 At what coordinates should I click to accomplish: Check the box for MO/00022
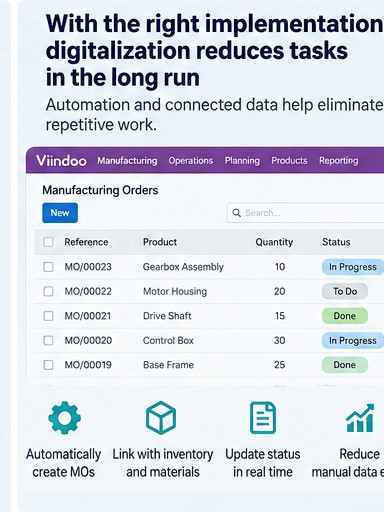48,291
